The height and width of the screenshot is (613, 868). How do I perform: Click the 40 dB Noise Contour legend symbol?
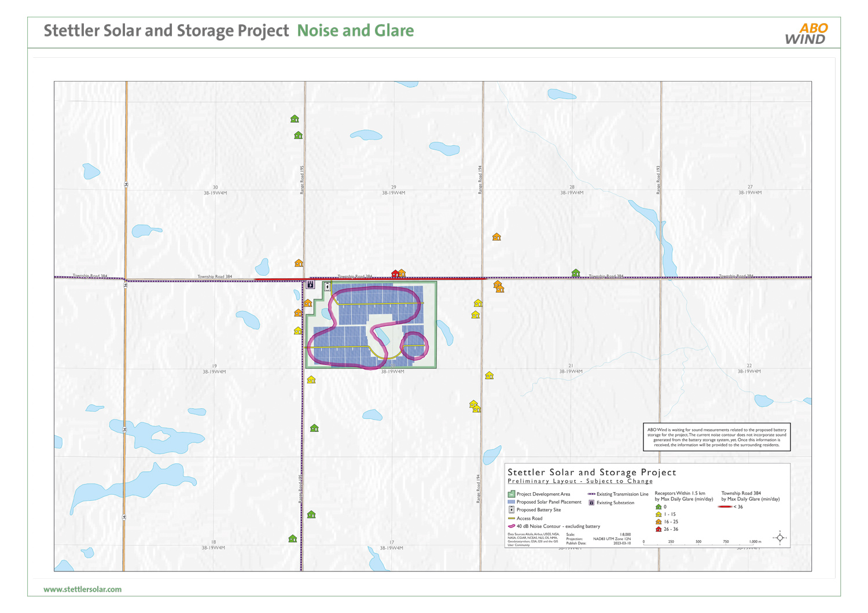coord(511,526)
